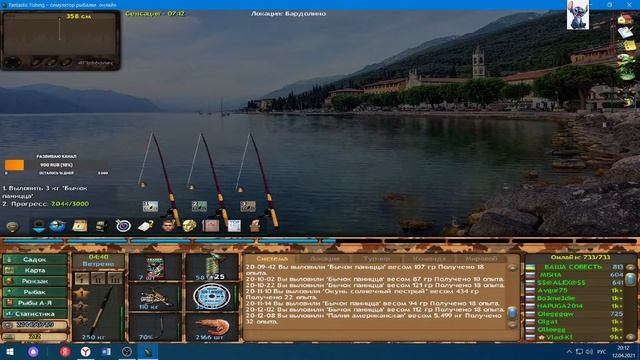This screenshot has width=640, height=360.
Task: Select rod slot I in tackle panel
Action: tap(82, 279)
